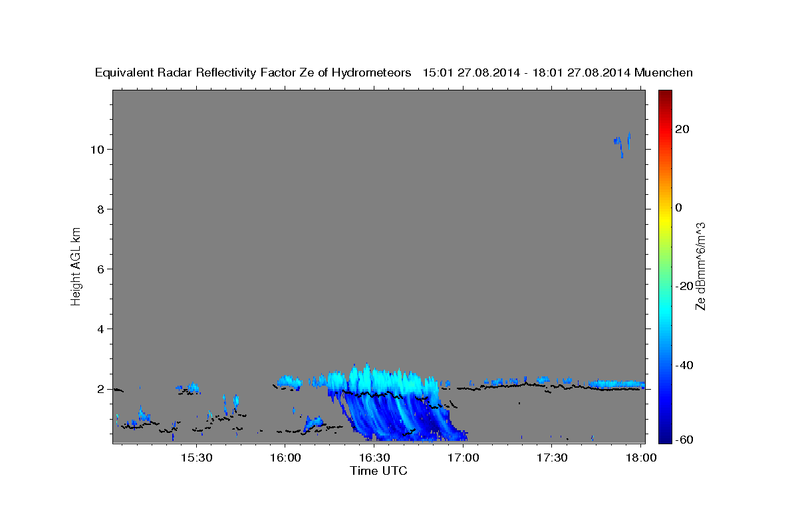This screenshot has width=798, height=532.
Task: Click the '17:30' time tick label
Action: coord(552,458)
